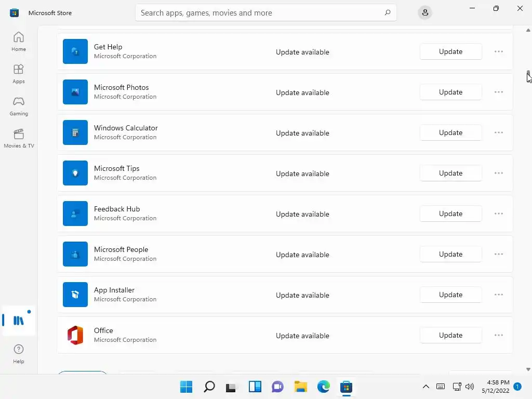The height and width of the screenshot is (399, 532).
Task: Open the Library section in sidebar
Action: pyautogui.click(x=19, y=320)
